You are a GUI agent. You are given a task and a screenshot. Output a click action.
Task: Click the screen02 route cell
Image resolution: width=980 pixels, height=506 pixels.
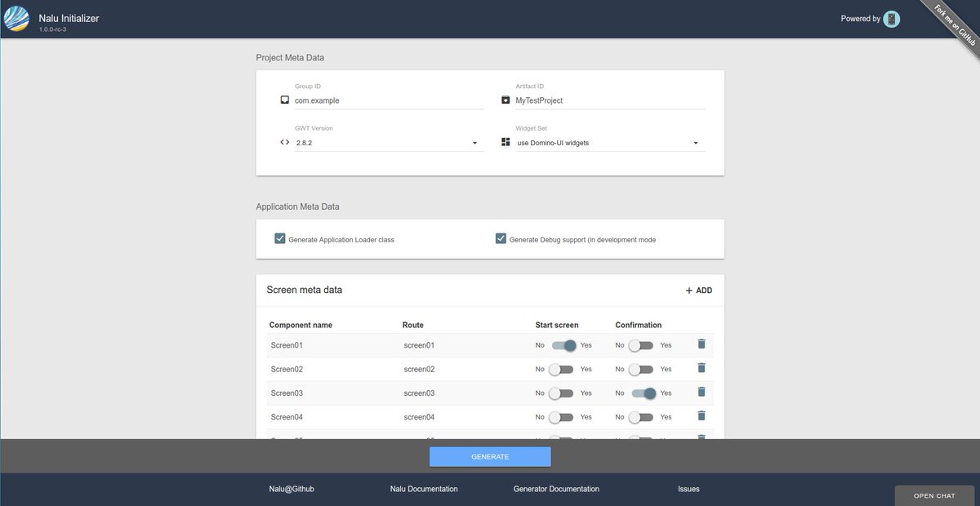(x=419, y=369)
